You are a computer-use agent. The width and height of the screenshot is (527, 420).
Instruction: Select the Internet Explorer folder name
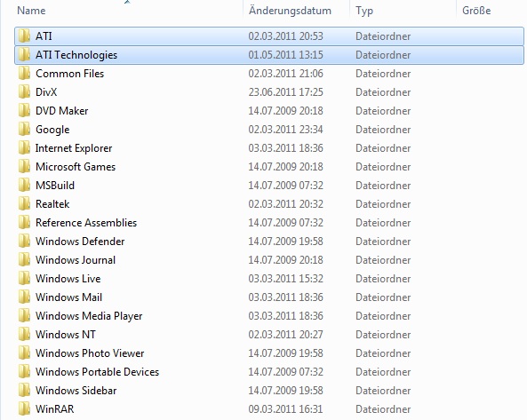(x=74, y=148)
